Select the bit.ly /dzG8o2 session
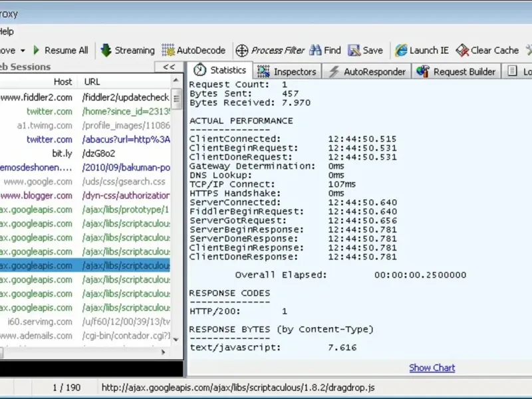The image size is (532, 399). 85,154
